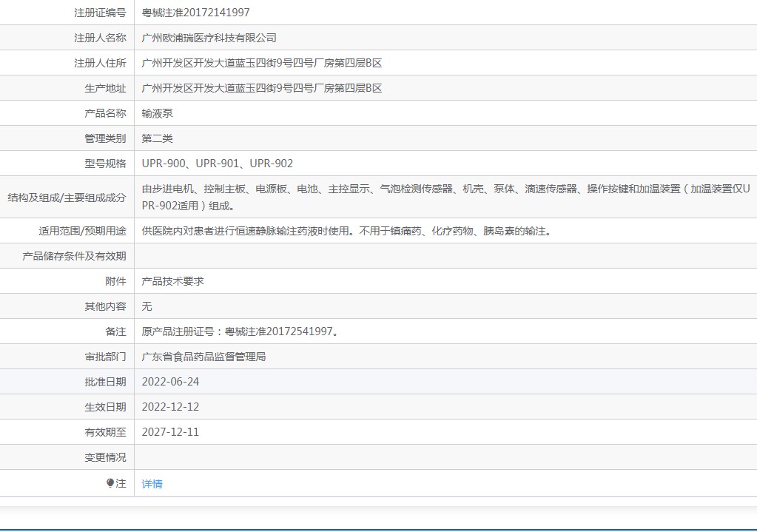This screenshot has width=757, height=532.
Task: Select registrant name 广州欧浦瑞医疗科技有限公司
Action: coord(209,38)
